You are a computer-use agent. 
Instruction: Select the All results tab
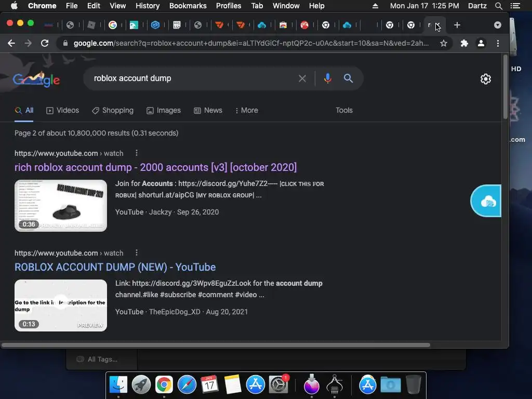24,110
